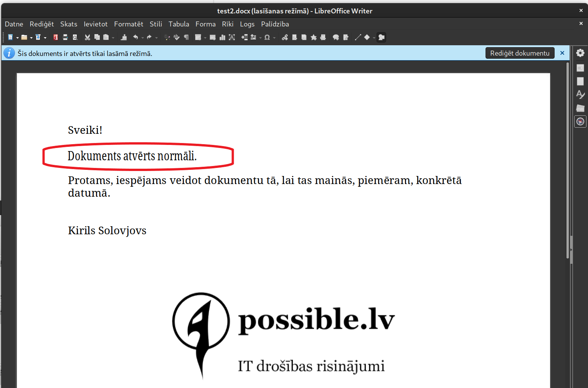Click the Insert Hyperlink chain icon
The height and width of the screenshot is (388, 588).
point(285,37)
